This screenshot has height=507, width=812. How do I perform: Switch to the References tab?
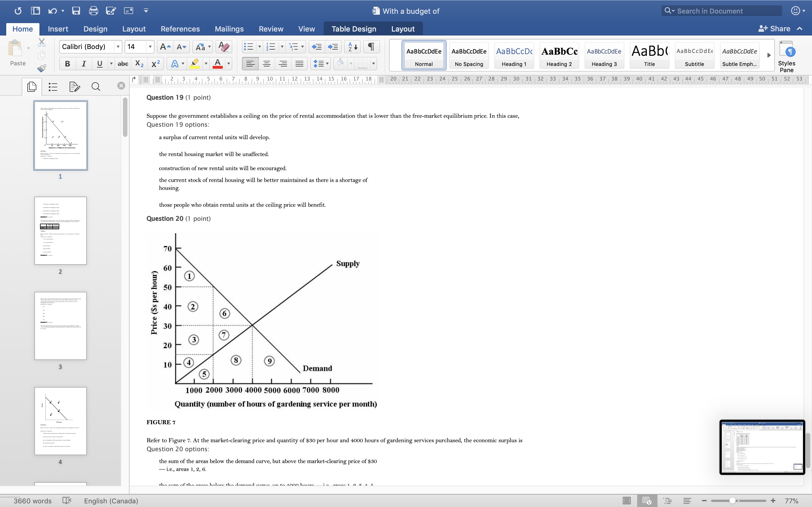tap(180, 29)
